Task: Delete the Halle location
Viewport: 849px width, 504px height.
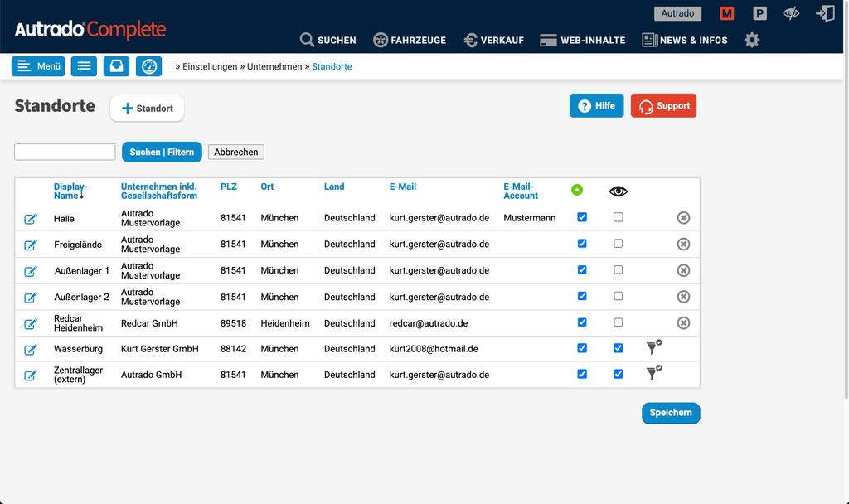Action: pyautogui.click(x=683, y=218)
